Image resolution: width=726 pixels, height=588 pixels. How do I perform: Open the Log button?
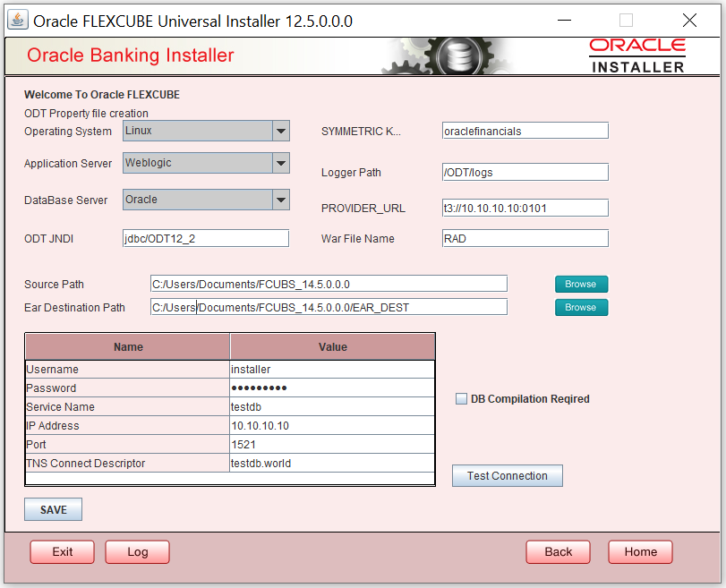pyautogui.click(x=138, y=552)
